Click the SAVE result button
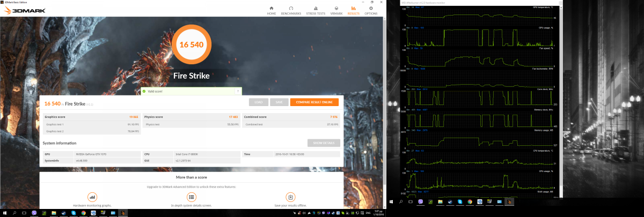 tap(279, 102)
